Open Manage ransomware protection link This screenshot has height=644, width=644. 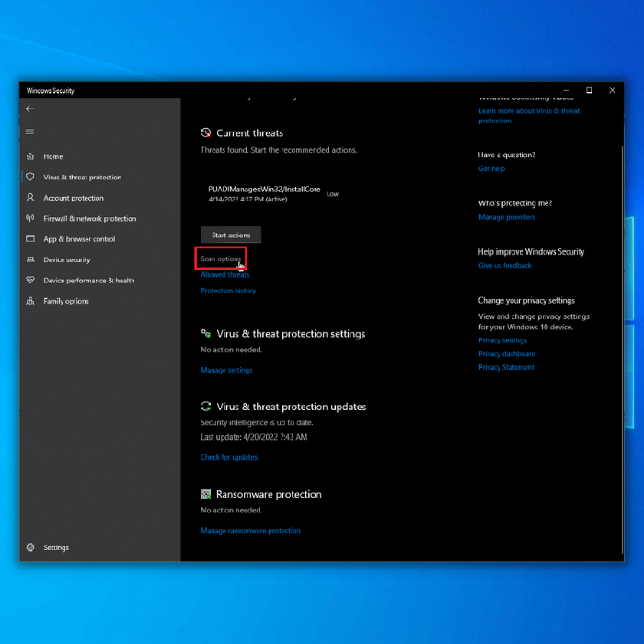250,531
